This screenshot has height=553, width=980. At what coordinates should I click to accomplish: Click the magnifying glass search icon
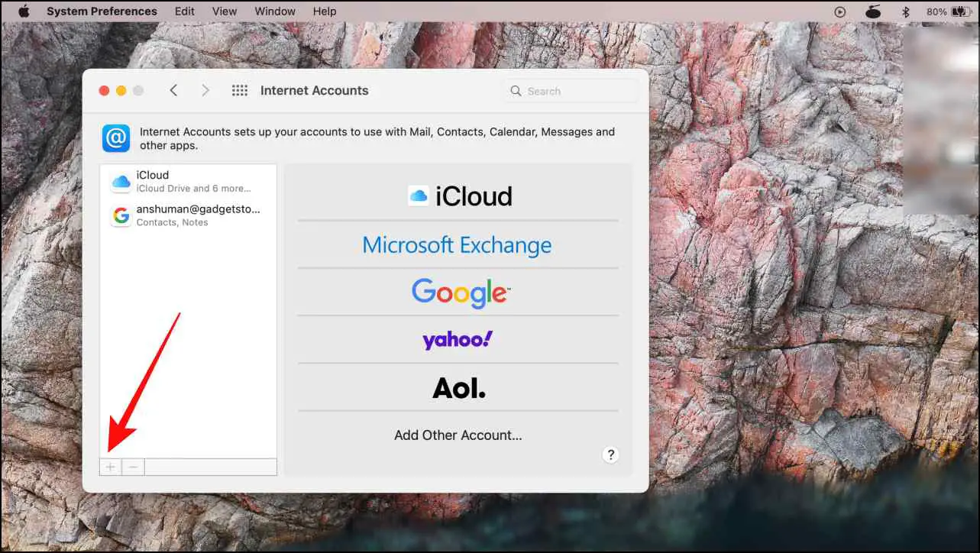[x=516, y=91]
